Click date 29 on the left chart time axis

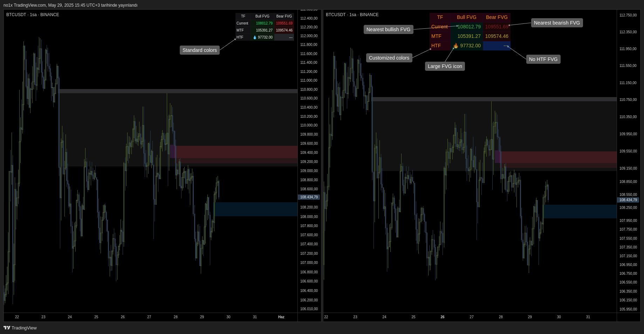[x=202, y=317]
